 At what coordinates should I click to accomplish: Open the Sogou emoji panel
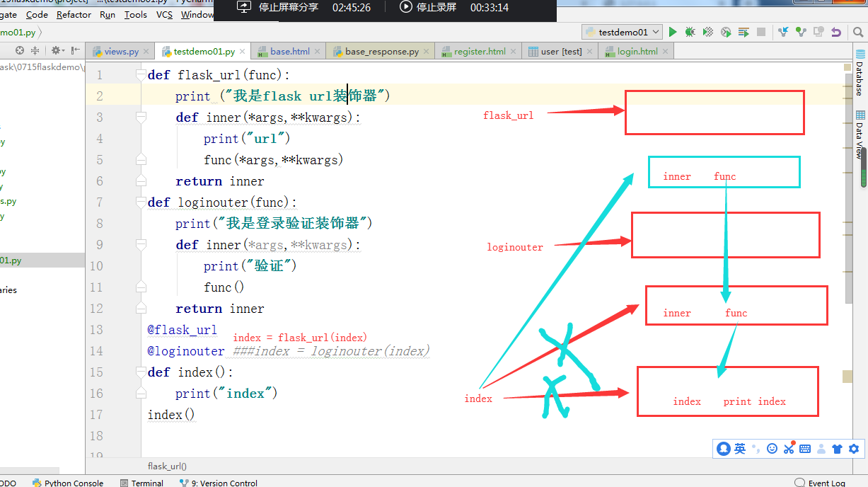coord(772,449)
